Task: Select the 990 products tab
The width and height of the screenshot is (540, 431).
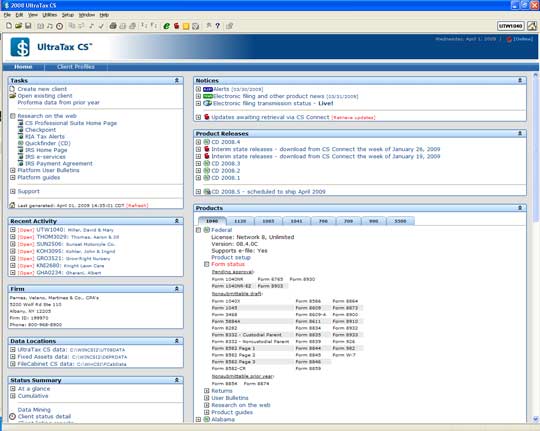Action: [374, 221]
